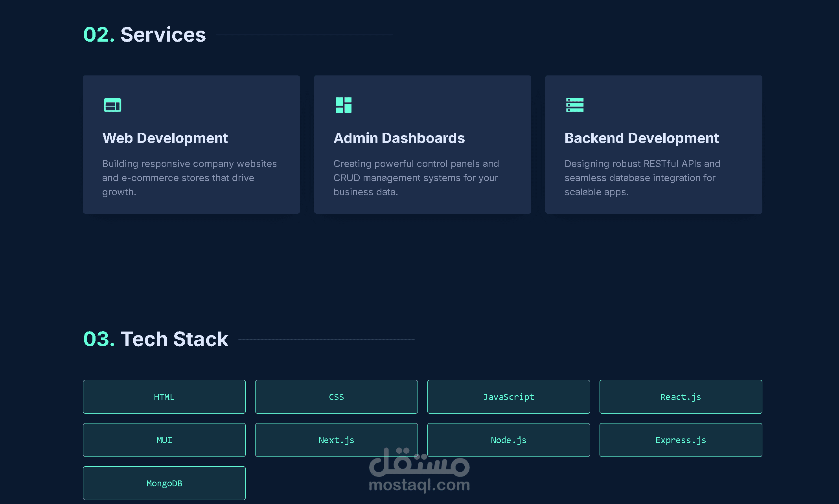Click the Node.js tech tile
Image resolution: width=839 pixels, height=504 pixels.
[x=508, y=440]
